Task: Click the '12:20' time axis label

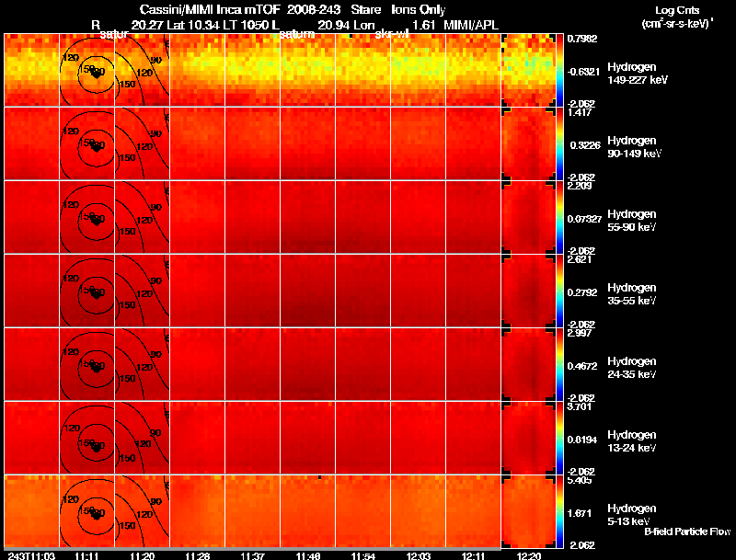Action: tap(528, 555)
